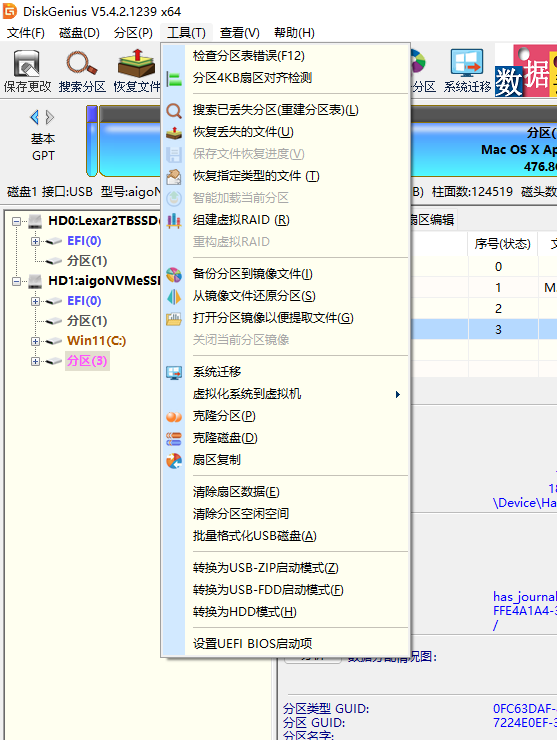This screenshot has width=557, height=740.
Task: Click the restore partition from image icon
Action: pyautogui.click(x=174, y=296)
